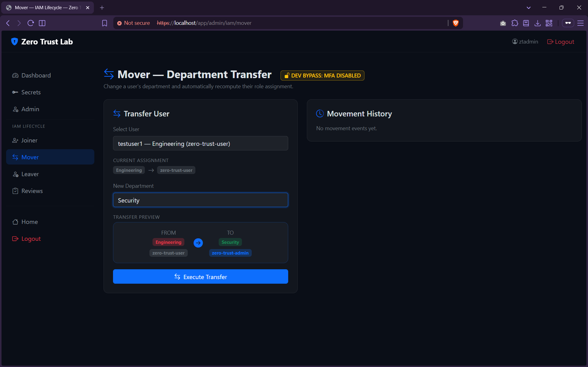Click the browser address bar URL

[x=204, y=23]
